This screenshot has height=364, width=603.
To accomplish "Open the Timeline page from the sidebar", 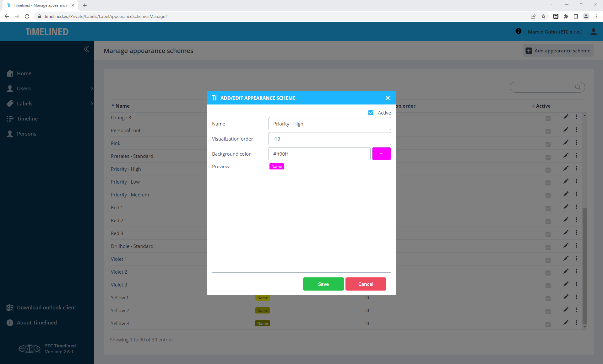I will click(x=27, y=119).
